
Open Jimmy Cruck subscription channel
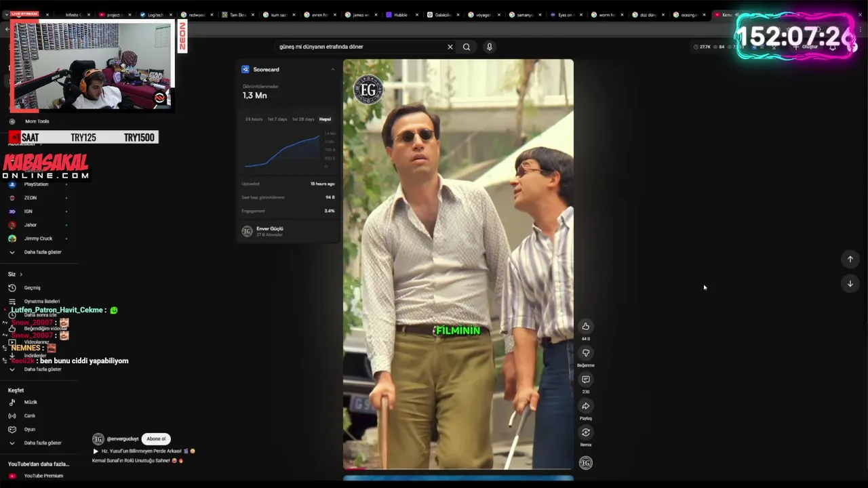tap(38, 239)
